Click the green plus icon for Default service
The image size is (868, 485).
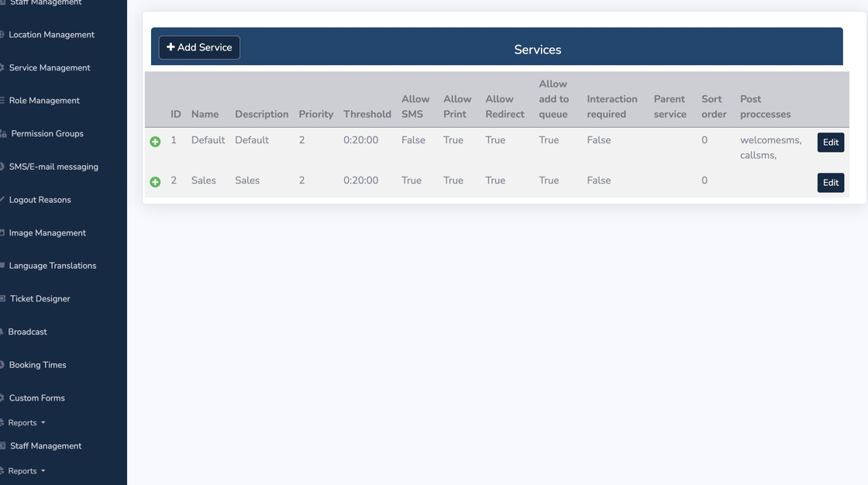(155, 142)
